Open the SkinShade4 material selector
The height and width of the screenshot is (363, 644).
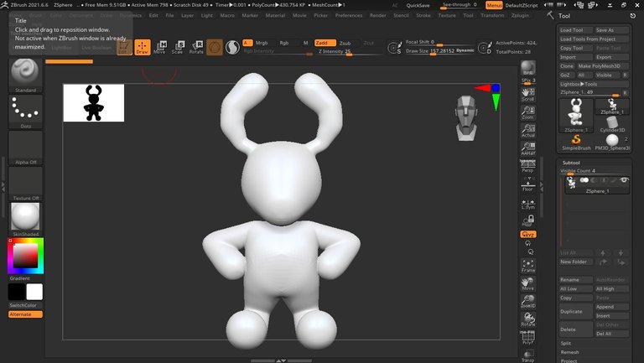pos(25,220)
